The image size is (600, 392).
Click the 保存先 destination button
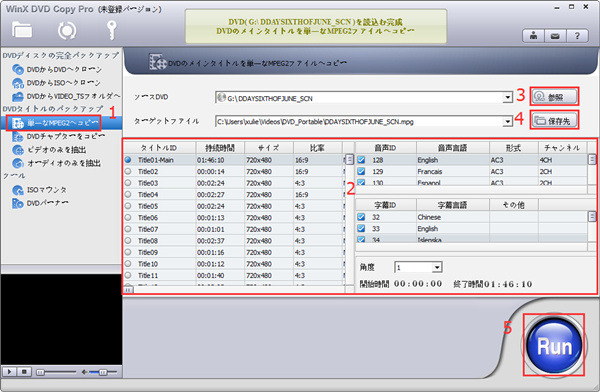point(554,121)
